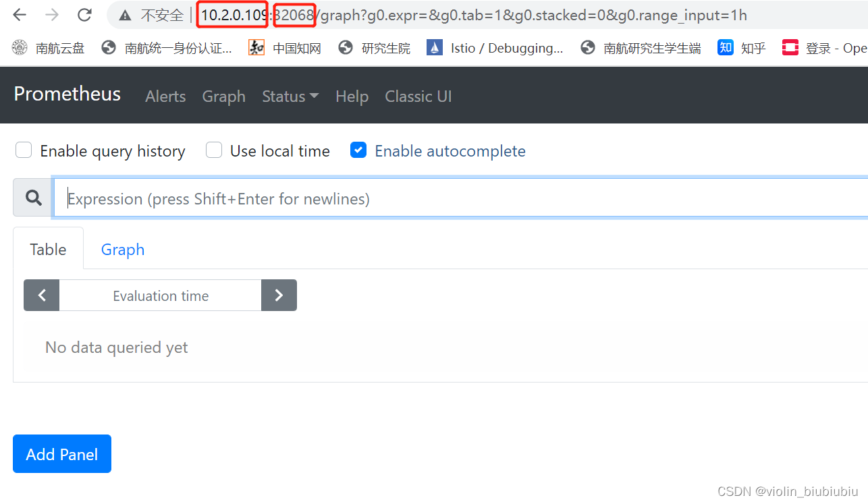The width and height of the screenshot is (868, 504).
Task: Disable the Enable autocomplete checkbox
Action: click(358, 150)
